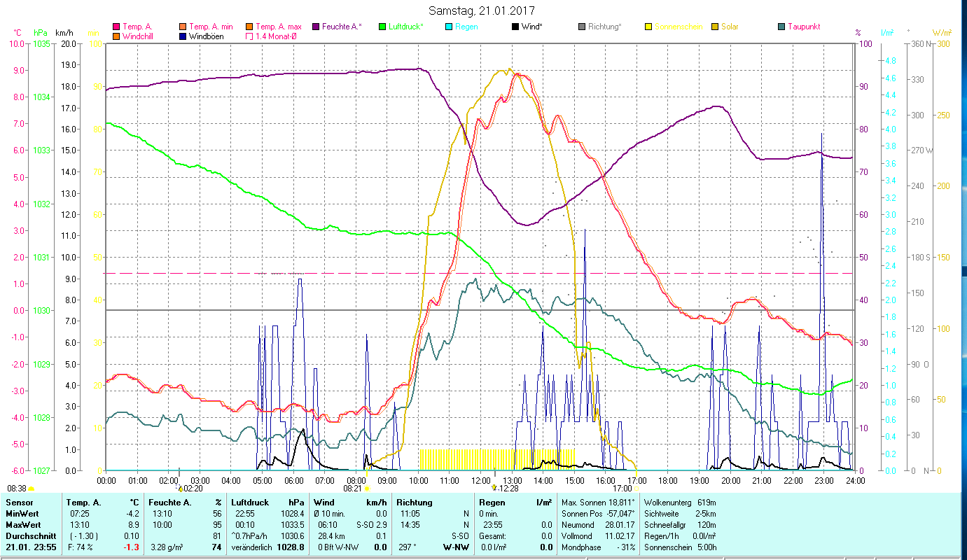Click the yellow Sonnenschein legend swatch
967x560 pixels.
648,27
